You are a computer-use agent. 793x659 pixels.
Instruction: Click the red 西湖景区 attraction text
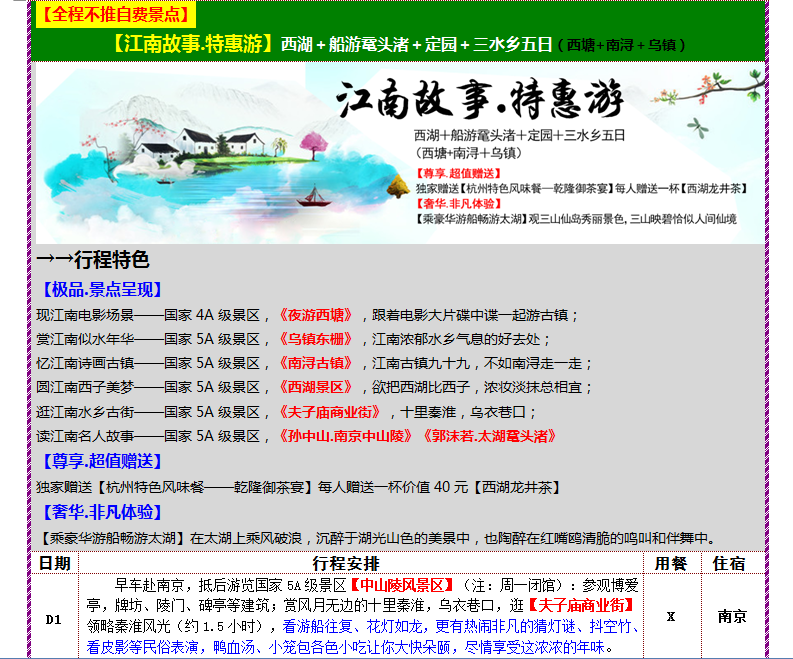pyautogui.click(x=316, y=387)
